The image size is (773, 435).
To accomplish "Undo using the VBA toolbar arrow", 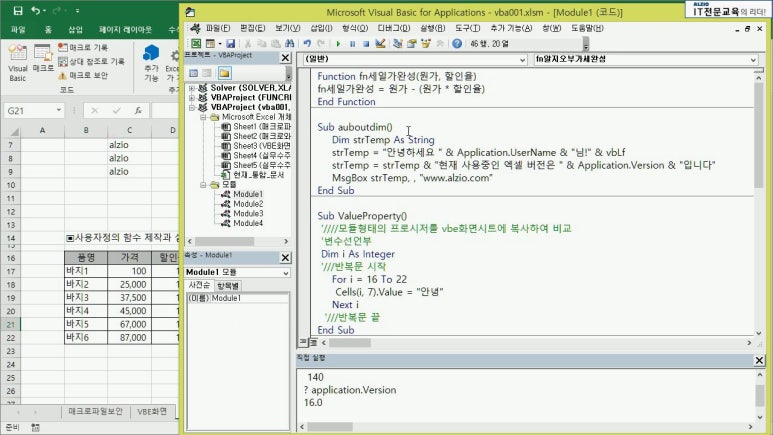I will click(307, 44).
